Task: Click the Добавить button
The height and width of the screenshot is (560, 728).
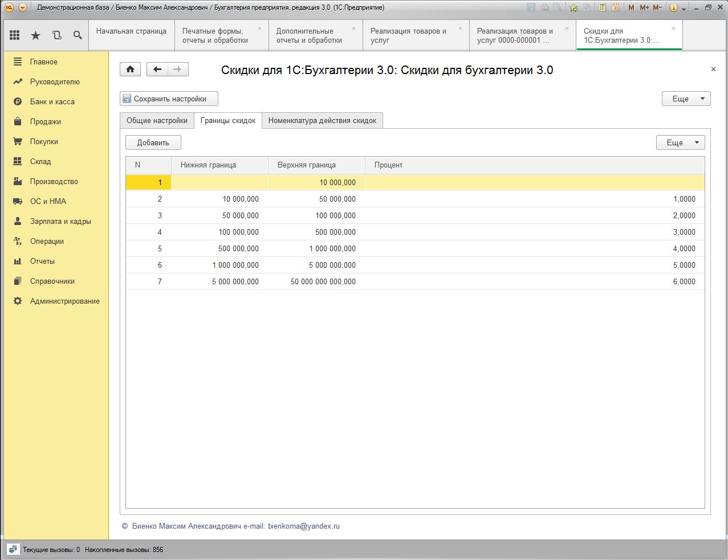Action: [153, 142]
